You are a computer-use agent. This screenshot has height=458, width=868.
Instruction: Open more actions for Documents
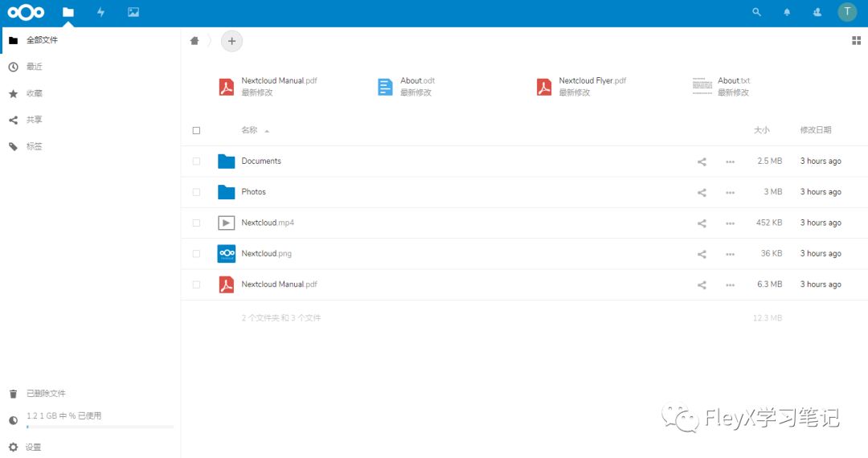click(x=730, y=162)
